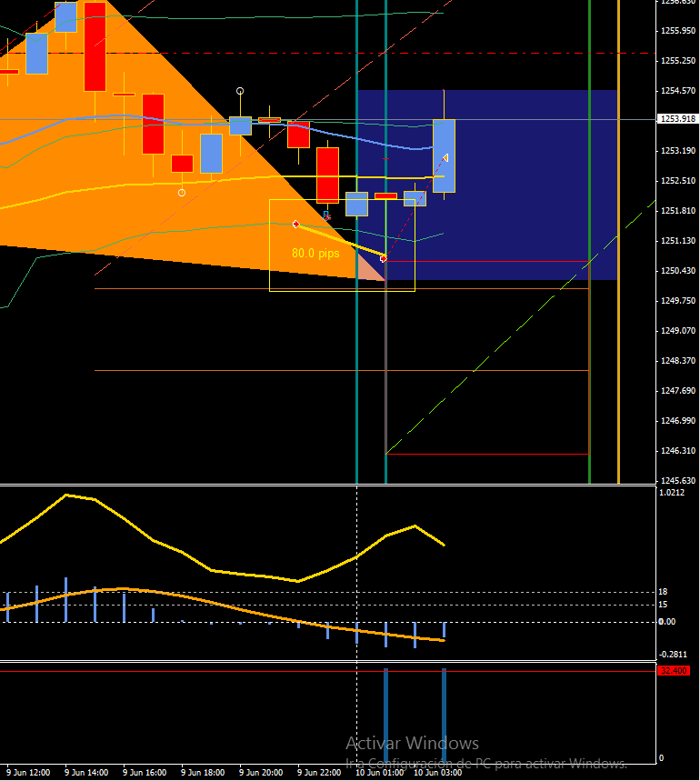Click the current price label 1253.918

(678, 119)
